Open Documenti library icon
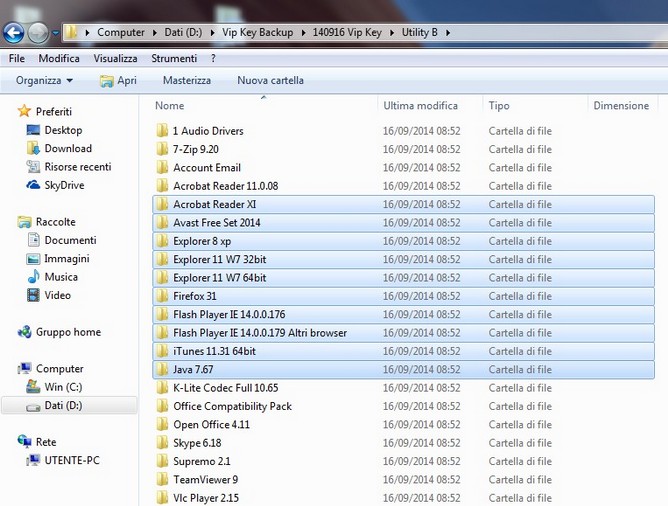This screenshot has height=506, width=668. coord(33,240)
